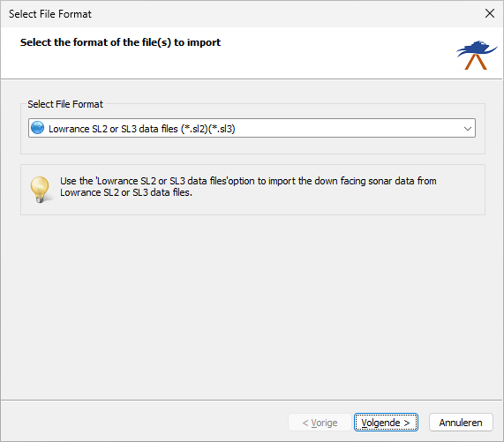Click the hint line 'Lowrance SL2 or SL3 data files.'
This screenshot has width=504, height=442.
click(x=126, y=192)
